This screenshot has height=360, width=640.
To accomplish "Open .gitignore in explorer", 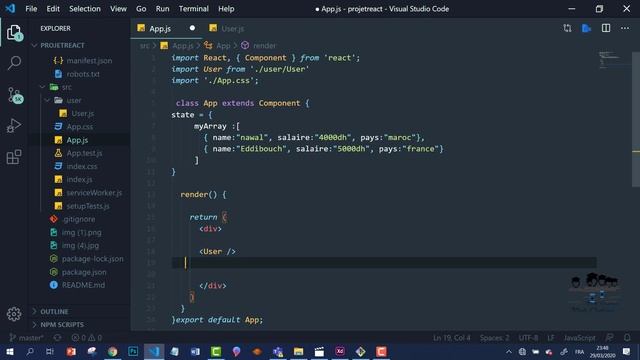I will (x=79, y=219).
